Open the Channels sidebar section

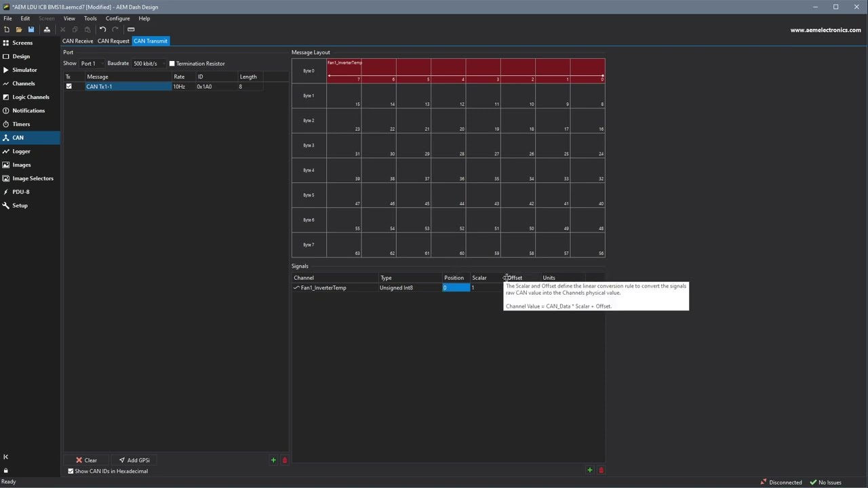pyautogui.click(x=30, y=83)
